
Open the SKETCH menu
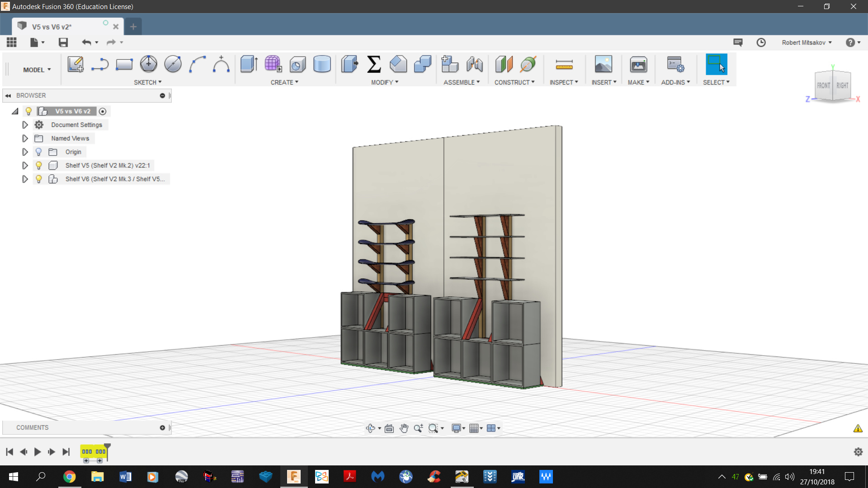[x=147, y=82]
